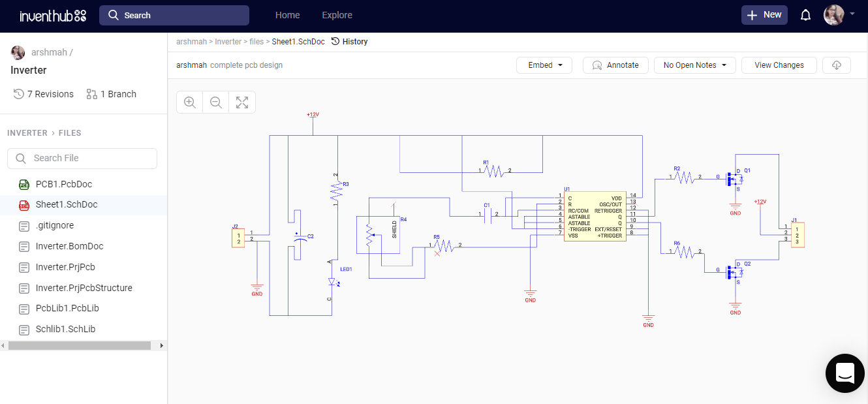Open the Explore section
868x404 pixels.
[337, 14]
